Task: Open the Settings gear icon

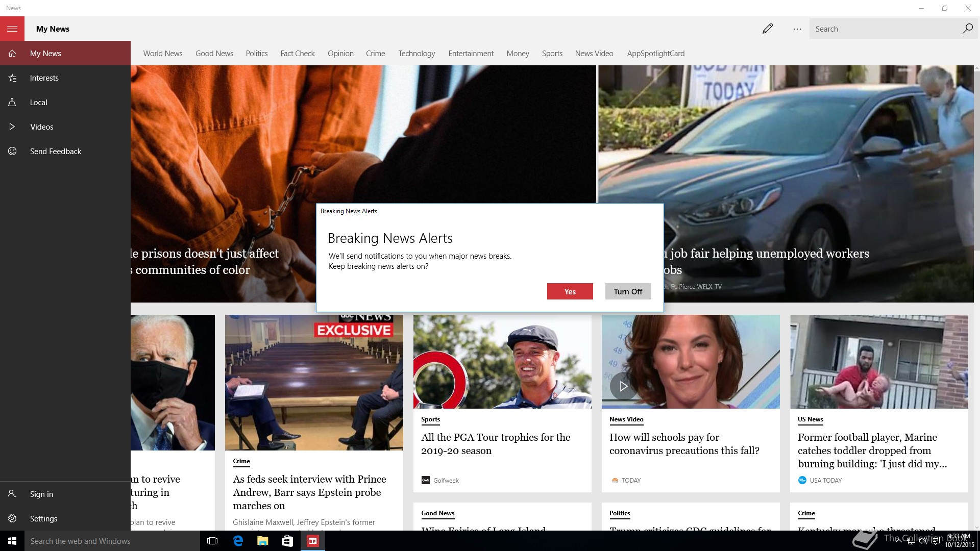Action: pos(12,518)
